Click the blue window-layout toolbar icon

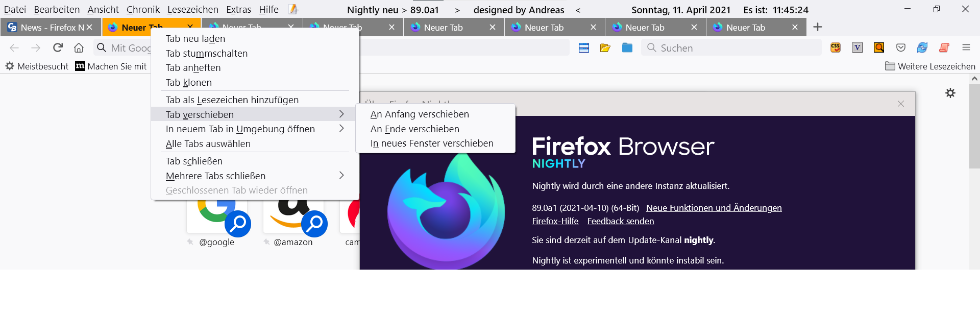[x=584, y=48]
